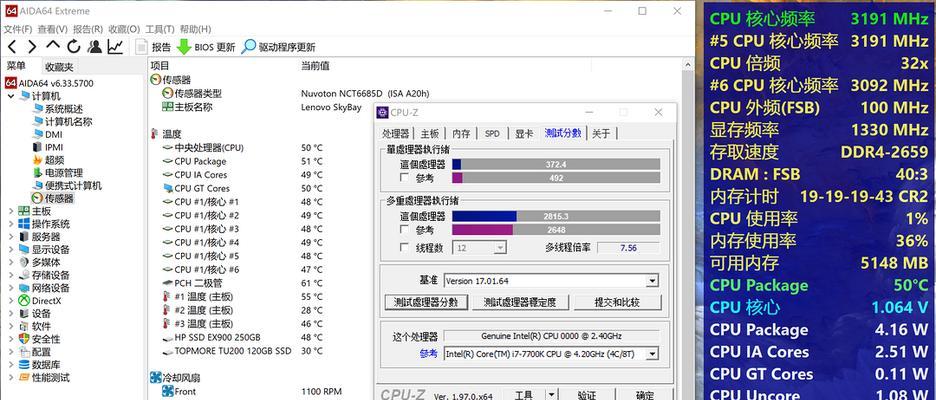Click the 传感器类型 sensor icon
936x400 pixels.
point(168,93)
